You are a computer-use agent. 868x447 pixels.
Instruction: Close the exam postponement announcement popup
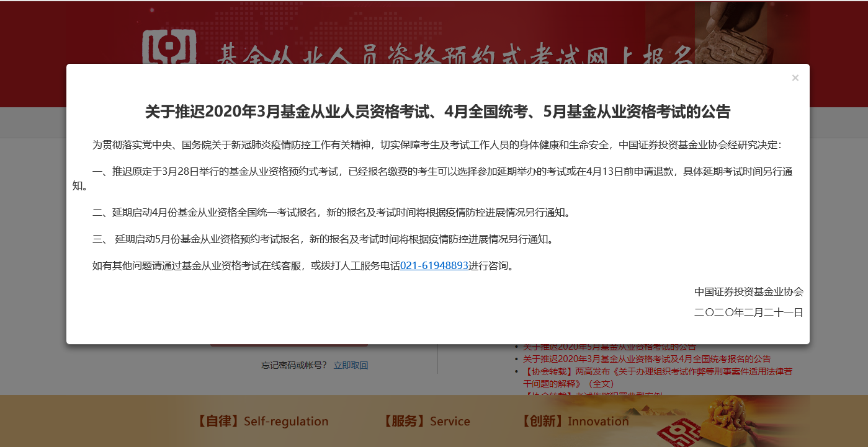tap(795, 77)
